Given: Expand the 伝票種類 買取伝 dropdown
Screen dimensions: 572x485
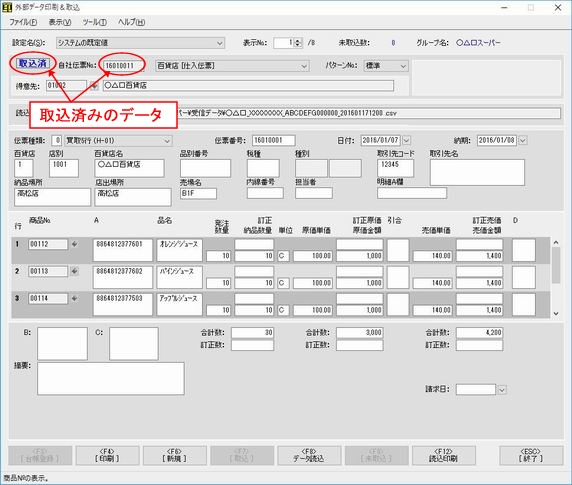Looking at the screenshot, I should pos(167,141).
